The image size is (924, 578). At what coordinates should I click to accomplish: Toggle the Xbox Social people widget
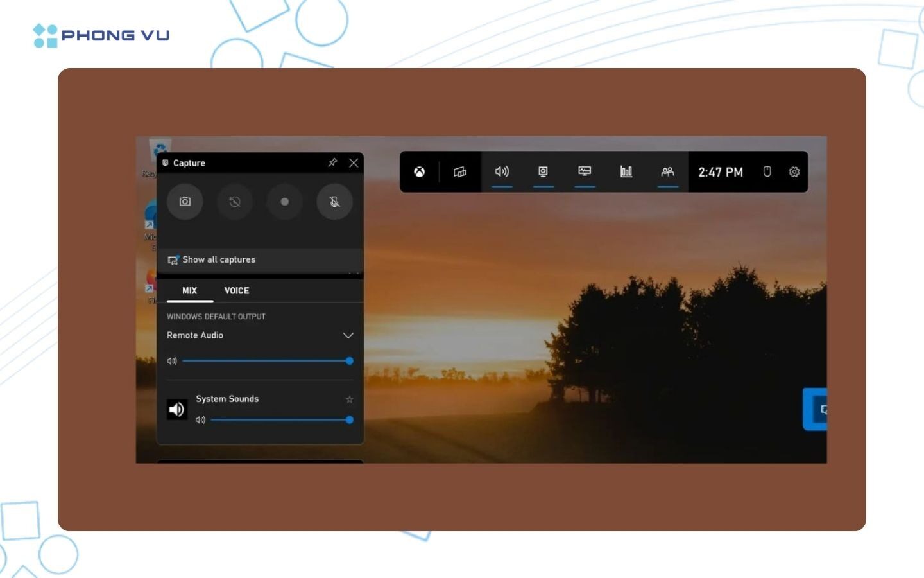coord(668,171)
